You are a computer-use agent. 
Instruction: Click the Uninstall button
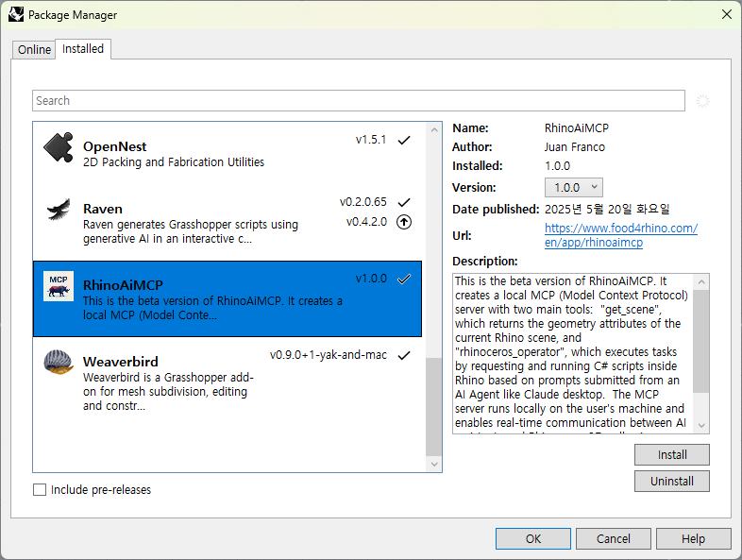point(671,481)
